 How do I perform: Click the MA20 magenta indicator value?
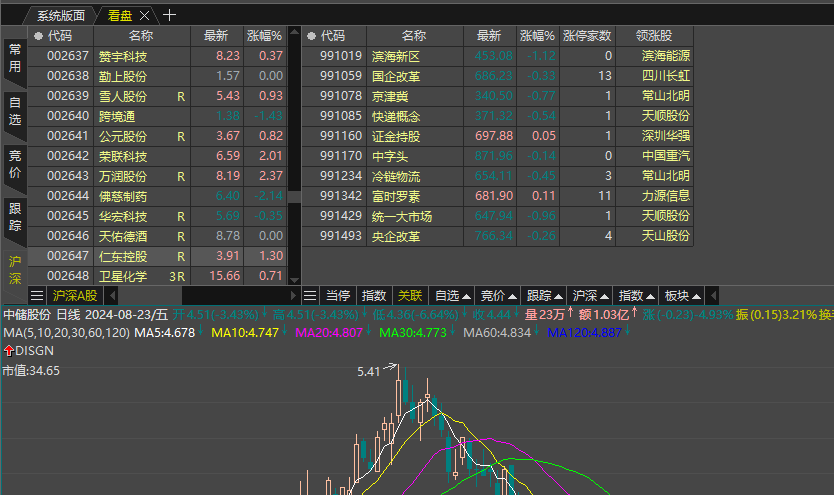(329, 333)
